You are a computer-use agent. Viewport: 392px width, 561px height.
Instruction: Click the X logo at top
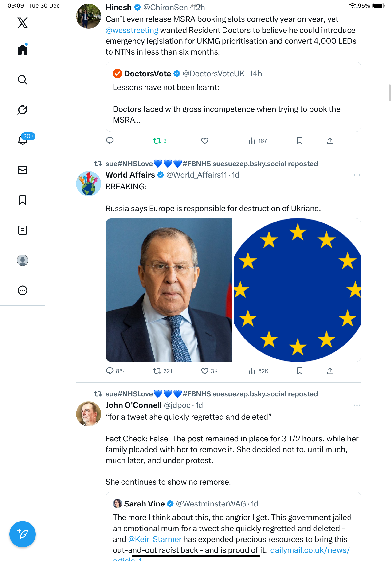[x=23, y=23]
